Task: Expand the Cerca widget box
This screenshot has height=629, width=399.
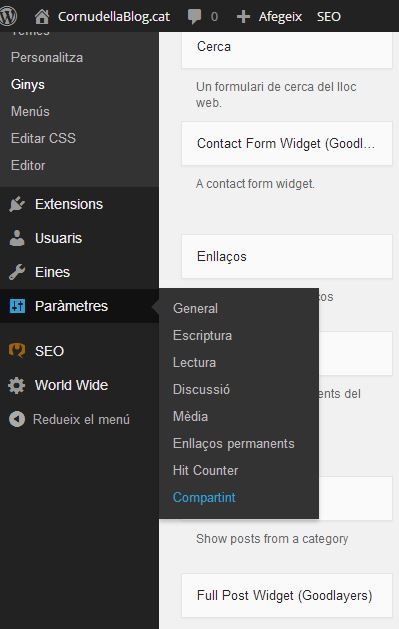Action: click(287, 49)
